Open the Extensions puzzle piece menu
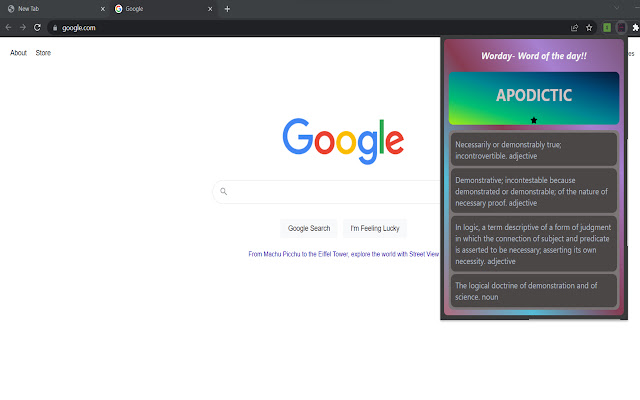640x400 pixels. [x=636, y=28]
